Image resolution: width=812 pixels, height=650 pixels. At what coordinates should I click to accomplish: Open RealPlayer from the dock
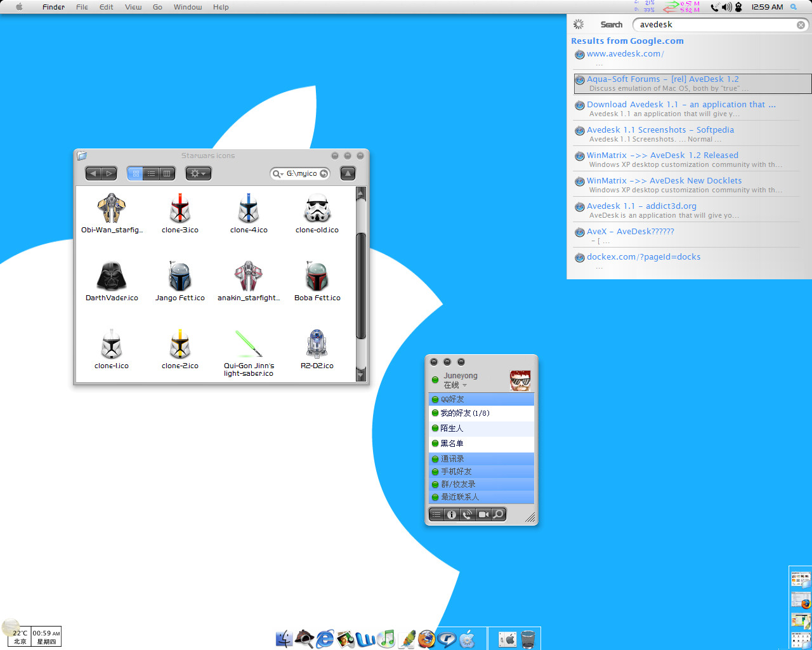[x=447, y=639]
